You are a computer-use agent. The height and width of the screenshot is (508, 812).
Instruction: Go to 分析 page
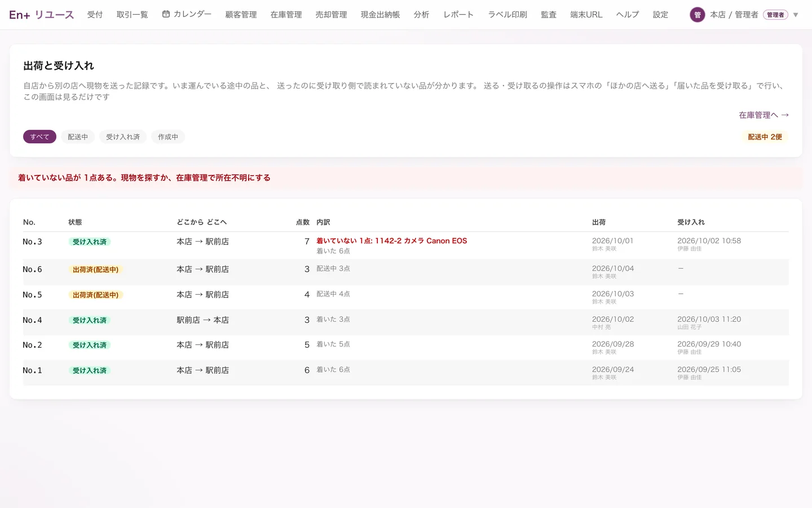(x=421, y=15)
